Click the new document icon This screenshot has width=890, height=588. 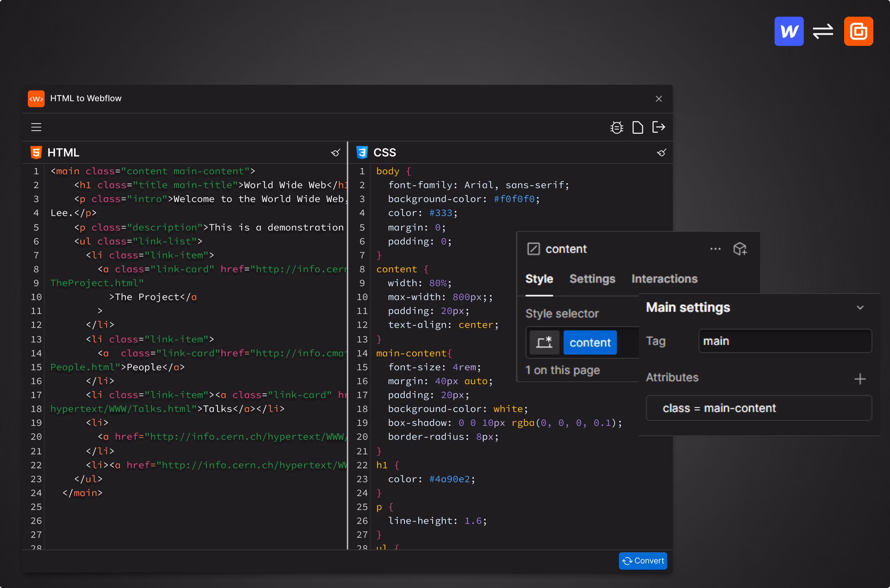638,128
